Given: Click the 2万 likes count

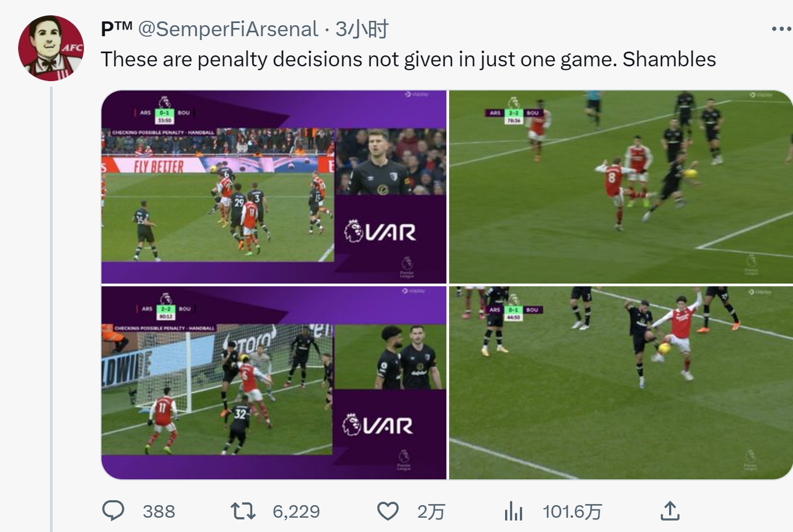Looking at the screenshot, I should pos(431,512).
